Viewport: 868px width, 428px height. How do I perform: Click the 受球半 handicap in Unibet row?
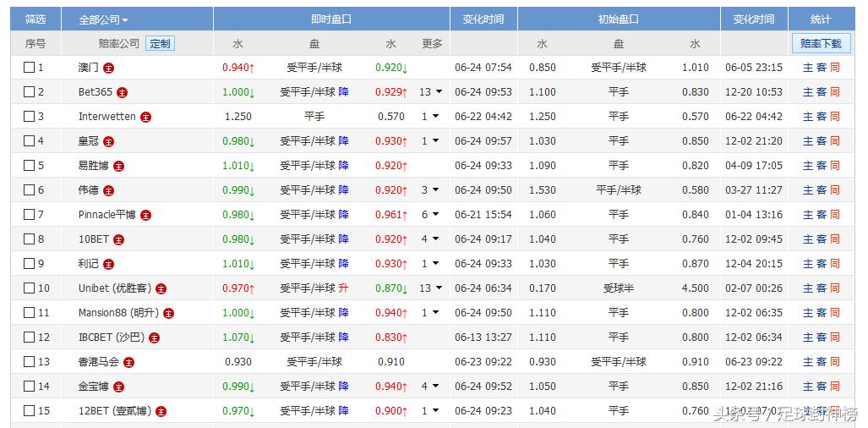pos(619,288)
